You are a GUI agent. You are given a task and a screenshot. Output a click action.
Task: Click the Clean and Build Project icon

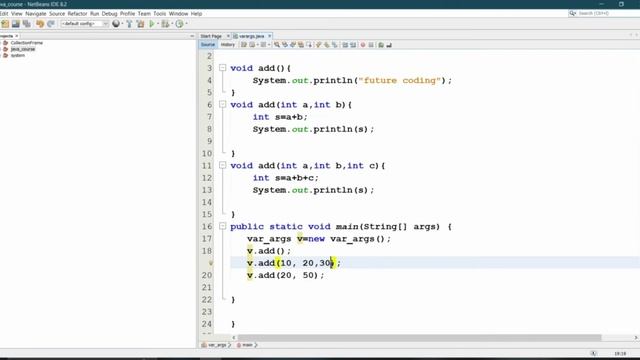point(140,24)
